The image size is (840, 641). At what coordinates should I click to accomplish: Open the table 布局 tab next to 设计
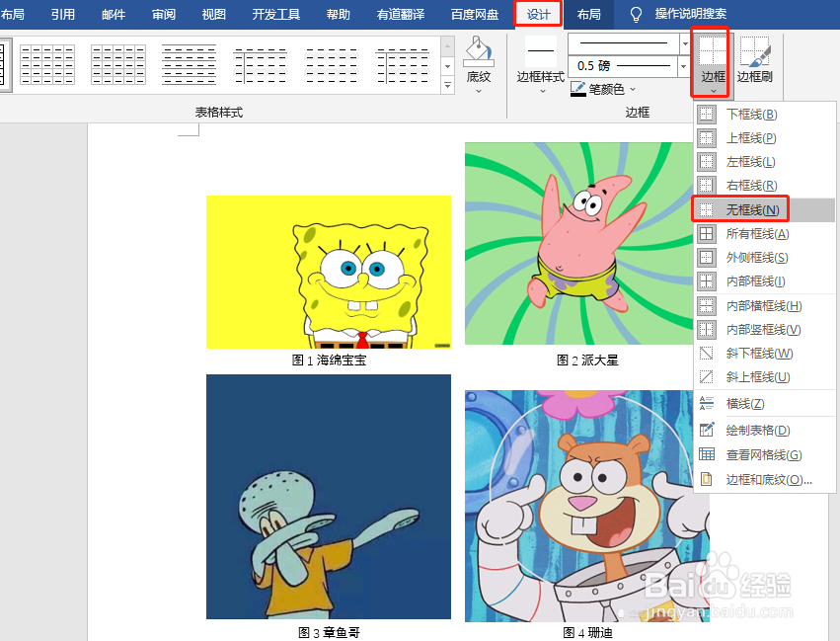[588, 14]
